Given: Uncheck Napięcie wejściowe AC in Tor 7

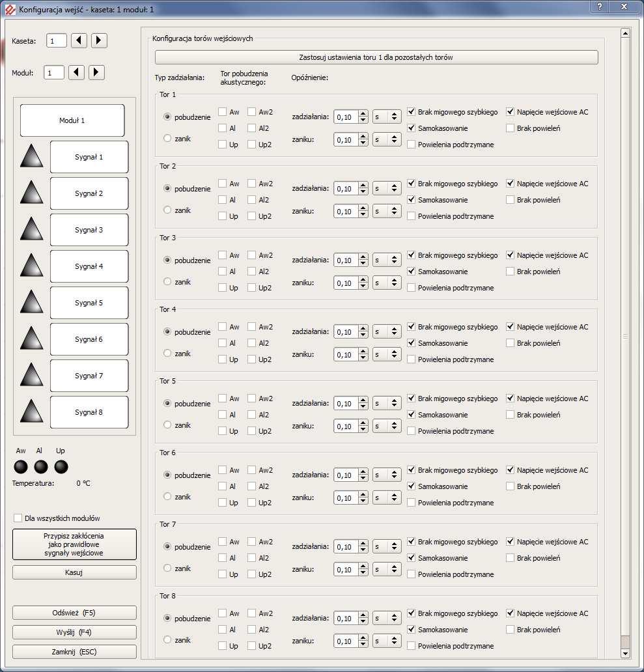Looking at the screenshot, I should (510, 541).
